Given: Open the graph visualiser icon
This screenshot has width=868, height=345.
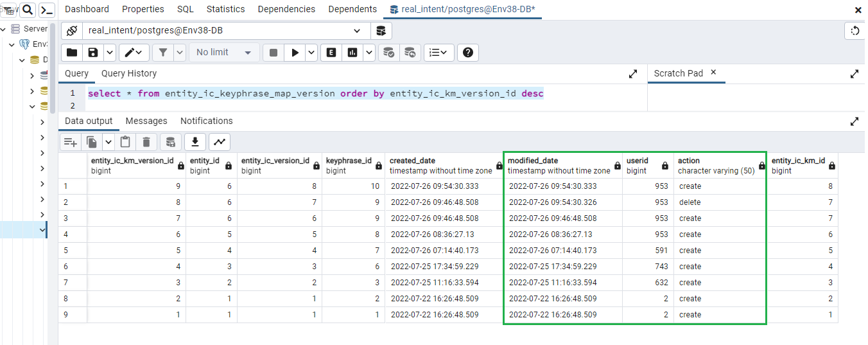Looking at the screenshot, I should click(220, 142).
